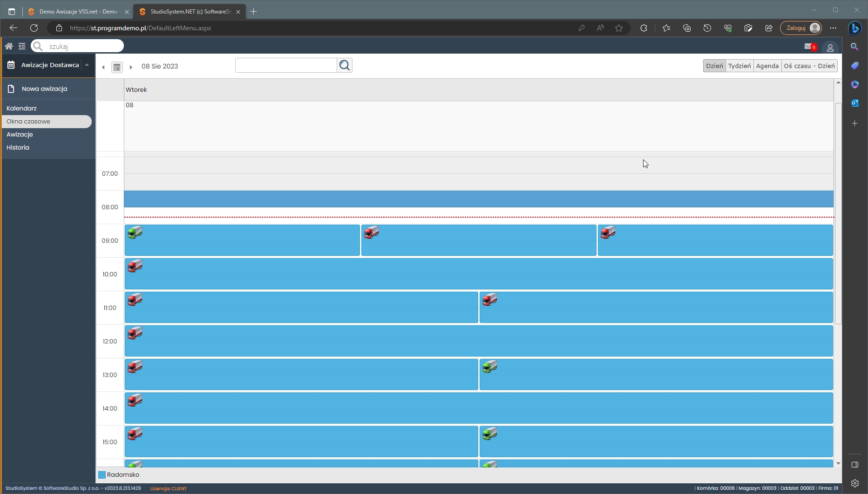This screenshot has width=868, height=494.
Task: Toggle the left menu collapse icon
Action: point(22,46)
